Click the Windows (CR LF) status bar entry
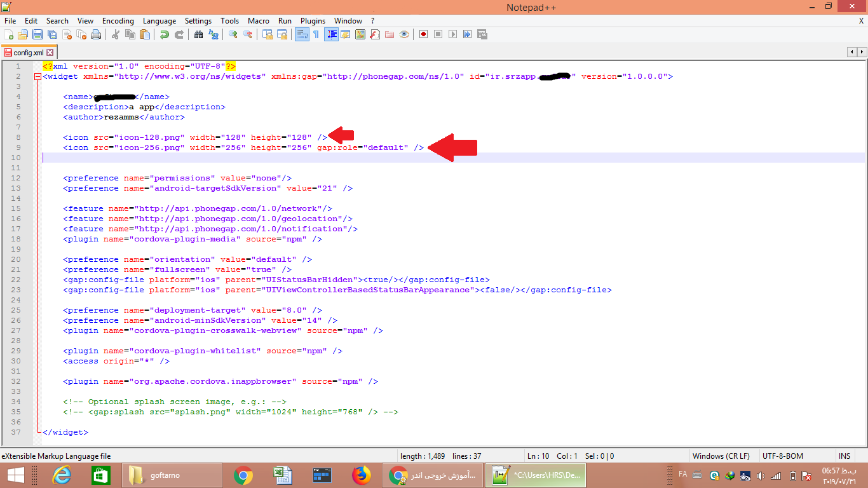Screen dimensions: 868x488 (x=721, y=456)
